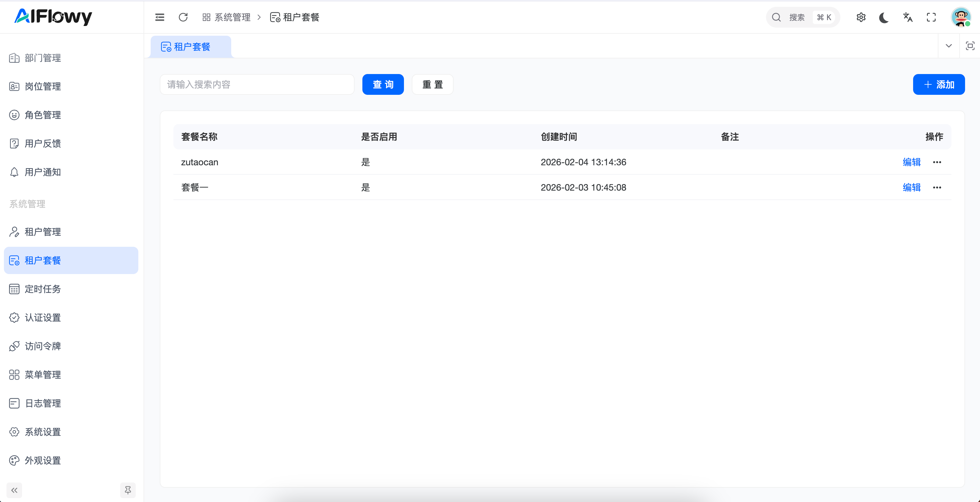The height and width of the screenshot is (502, 980).
Task: Click the 查询 search button
Action: pyautogui.click(x=383, y=84)
